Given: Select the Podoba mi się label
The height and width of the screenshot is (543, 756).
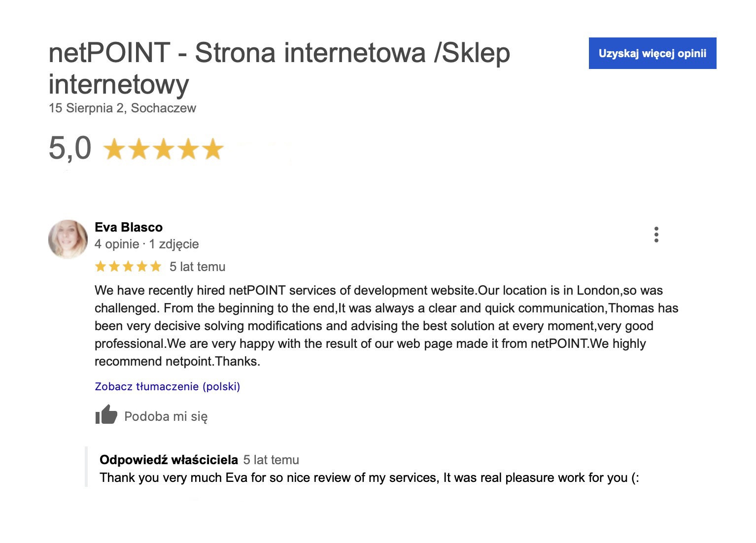Looking at the screenshot, I should pos(166,416).
